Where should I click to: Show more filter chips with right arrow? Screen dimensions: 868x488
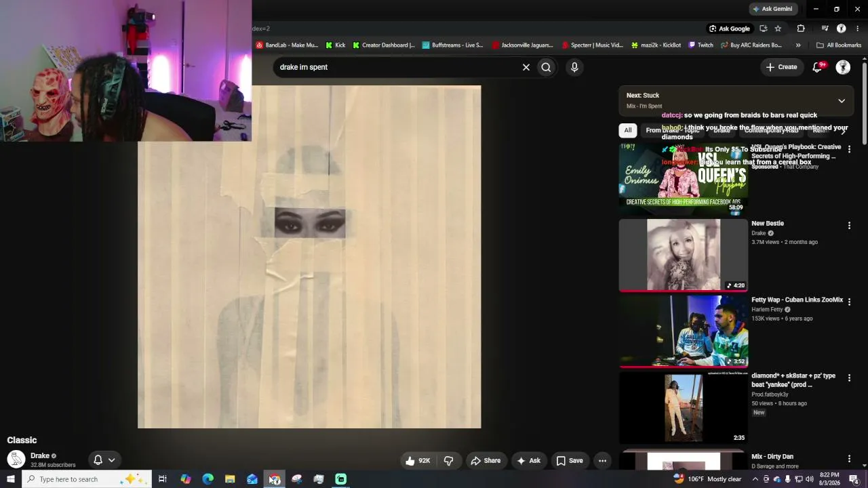coord(843,130)
